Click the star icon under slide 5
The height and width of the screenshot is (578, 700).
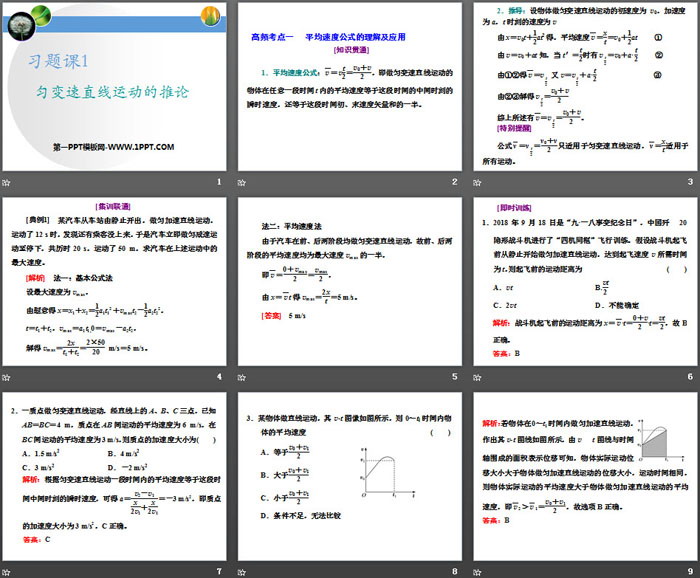[x=242, y=377]
